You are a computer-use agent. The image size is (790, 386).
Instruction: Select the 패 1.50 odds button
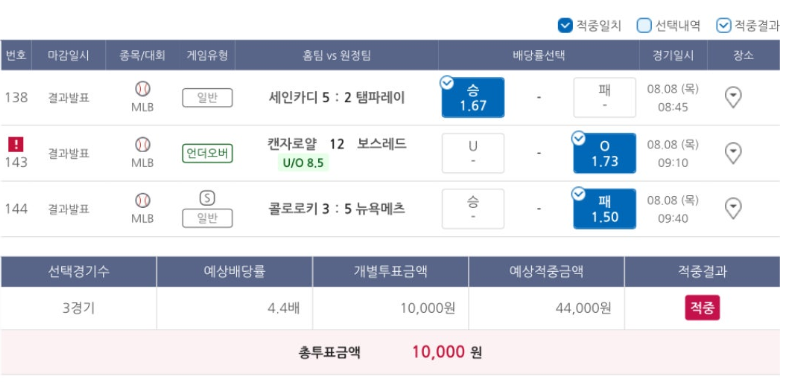click(x=605, y=209)
